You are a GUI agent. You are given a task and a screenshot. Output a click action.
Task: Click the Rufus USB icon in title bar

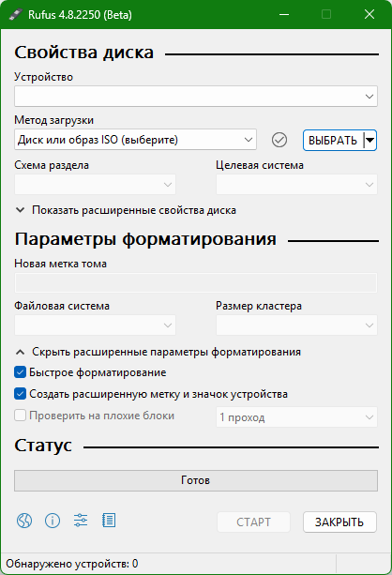tap(15, 14)
